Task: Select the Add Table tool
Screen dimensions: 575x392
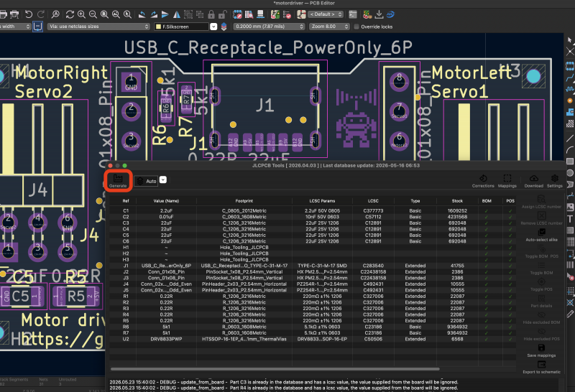Action: (x=570, y=242)
